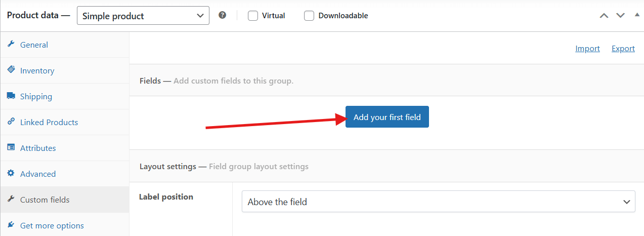Collapse the Product data panel

click(637, 15)
